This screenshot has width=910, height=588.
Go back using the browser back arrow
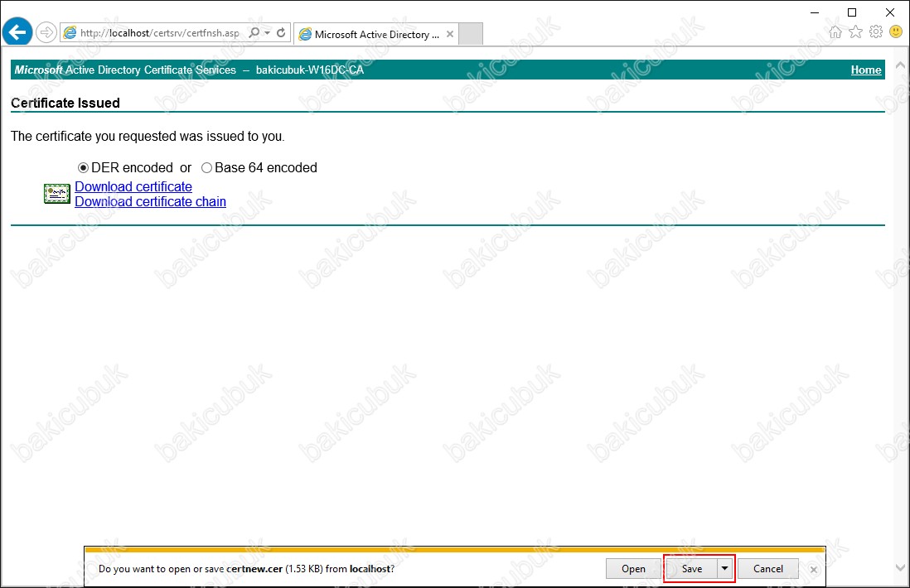(x=17, y=32)
